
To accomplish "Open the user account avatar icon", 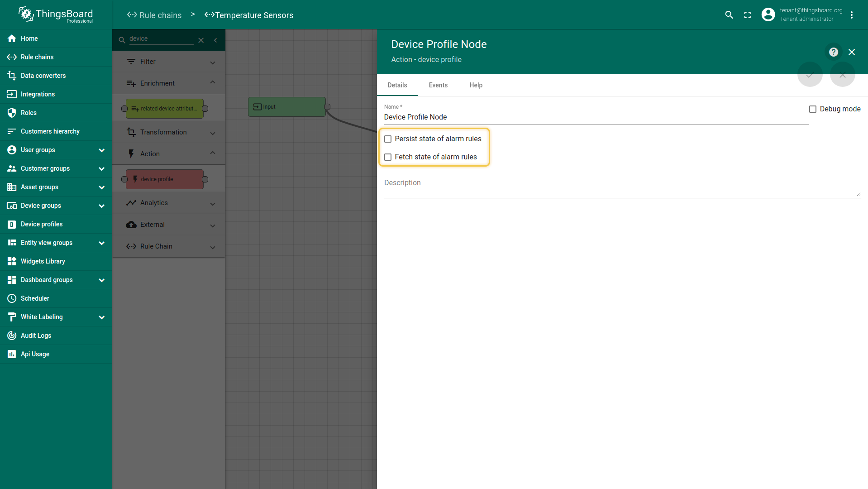I will point(768,14).
